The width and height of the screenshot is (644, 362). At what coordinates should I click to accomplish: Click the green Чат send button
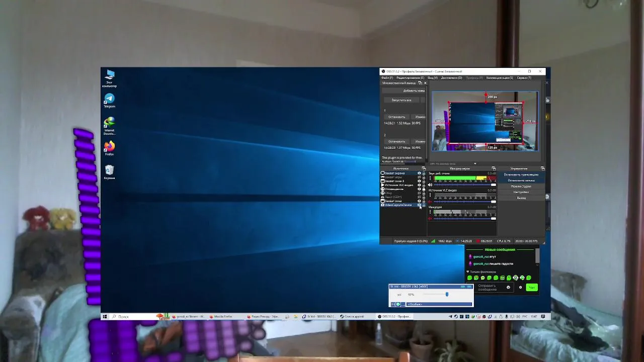pyautogui.click(x=532, y=287)
